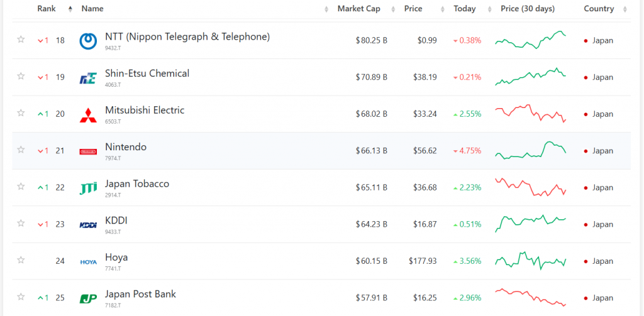
Task: Click the Japan country label for KDDI
Action: pyautogui.click(x=602, y=224)
